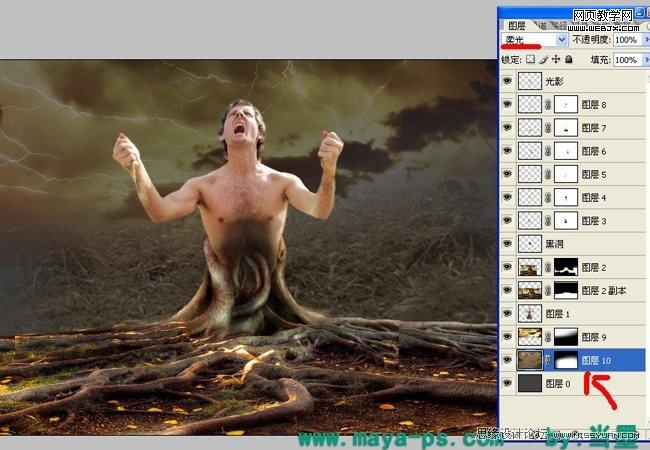Image resolution: width=650 pixels, height=450 pixels.
Task: Hide 图层 3 with the eye icon
Action: [x=507, y=220]
